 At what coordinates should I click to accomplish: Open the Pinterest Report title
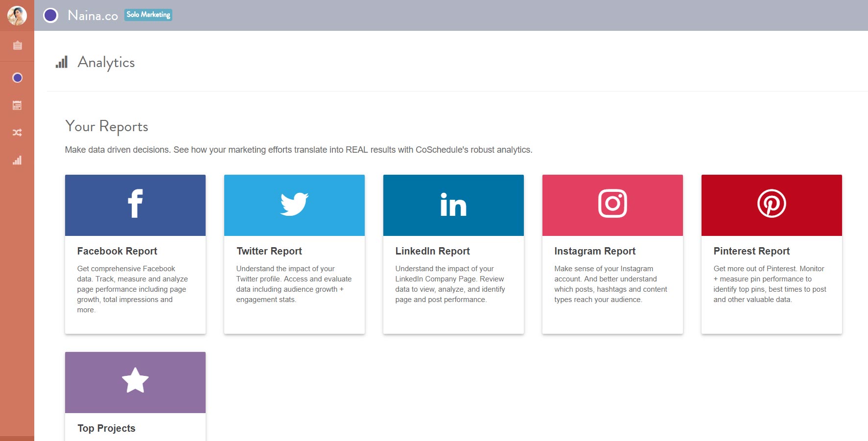(751, 251)
